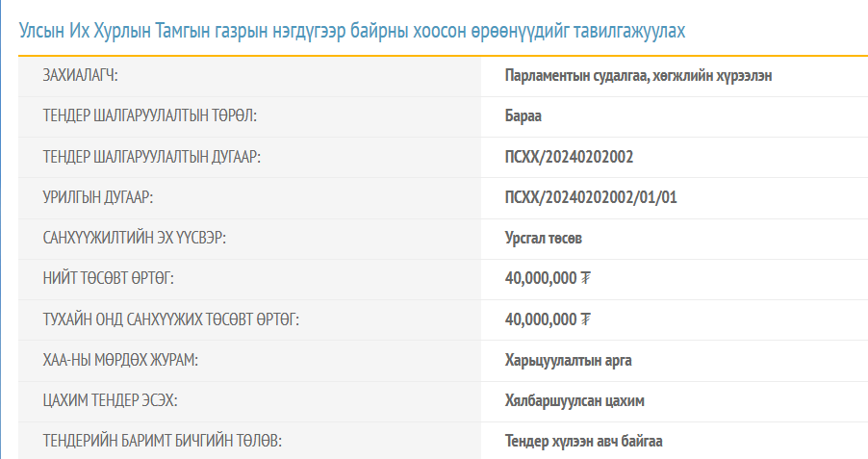This screenshot has height=459, width=868.
Task: Select tender number ПСХХ/20240202002
Action: pyautogui.click(x=569, y=157)
